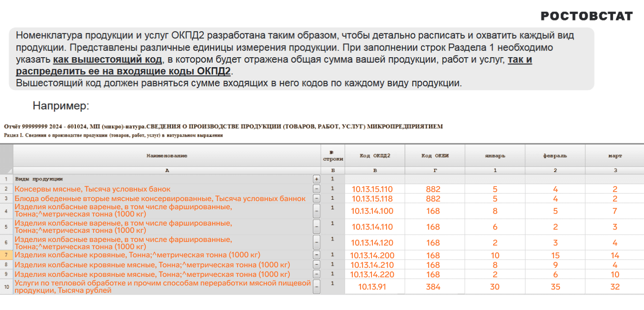Select the "февраль" column header
644x310 pixels.
[555, 156]
